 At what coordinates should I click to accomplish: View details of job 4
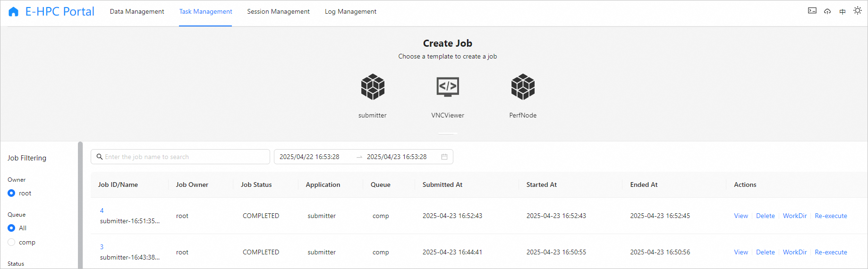(x=740, y=216)
